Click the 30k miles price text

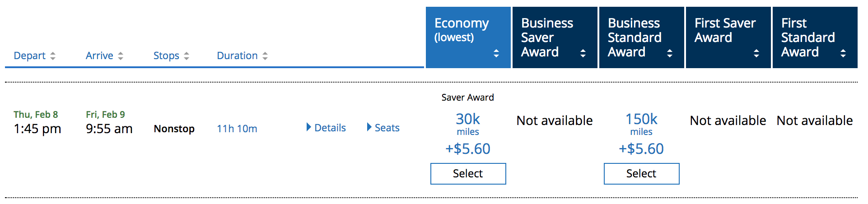pos(468,120)
